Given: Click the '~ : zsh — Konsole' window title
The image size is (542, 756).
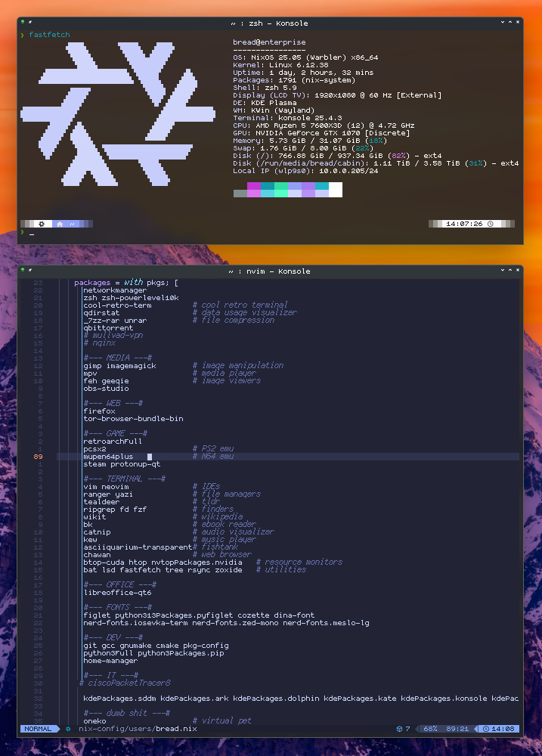Looking at the screenshot, I should point(269,23).
